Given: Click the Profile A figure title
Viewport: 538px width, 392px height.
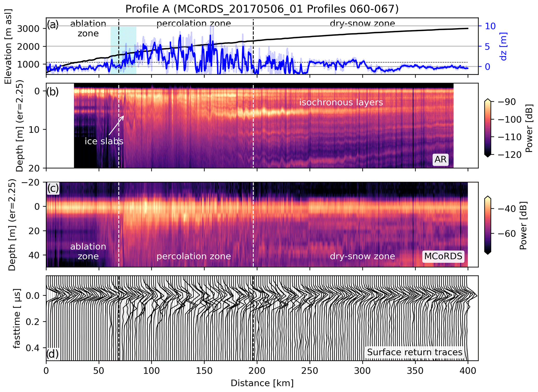Looking at the screenshot, I should point(262,9).
